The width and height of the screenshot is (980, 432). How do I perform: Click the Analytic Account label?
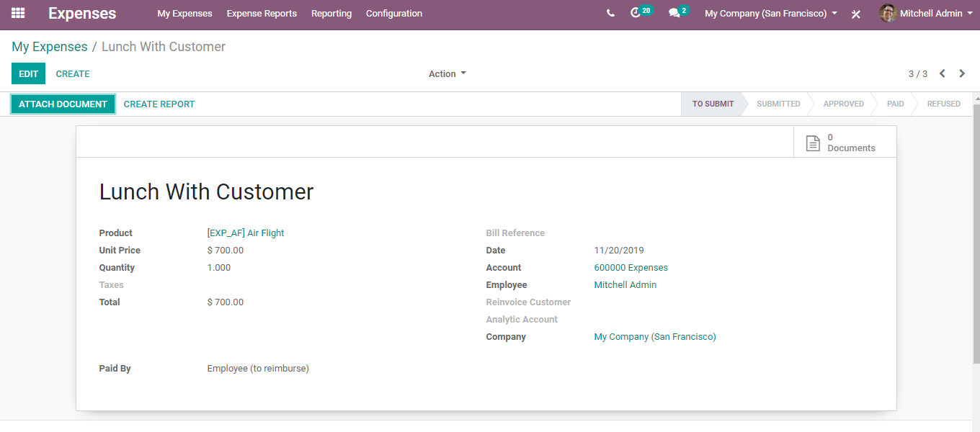pos(522,319)
